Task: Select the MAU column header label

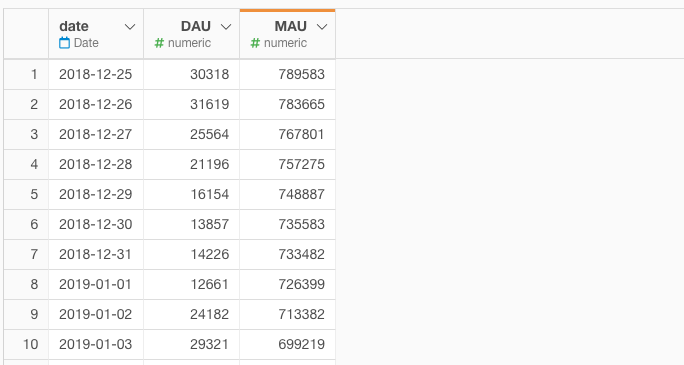Action: pos(291,26)
